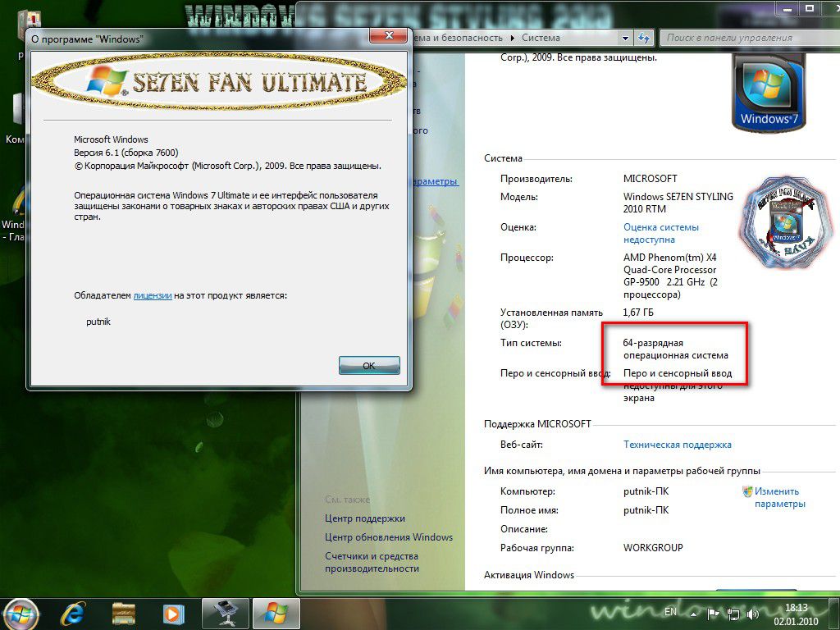Minimize the System control panel window
The image size is (840, 630).
787,8
